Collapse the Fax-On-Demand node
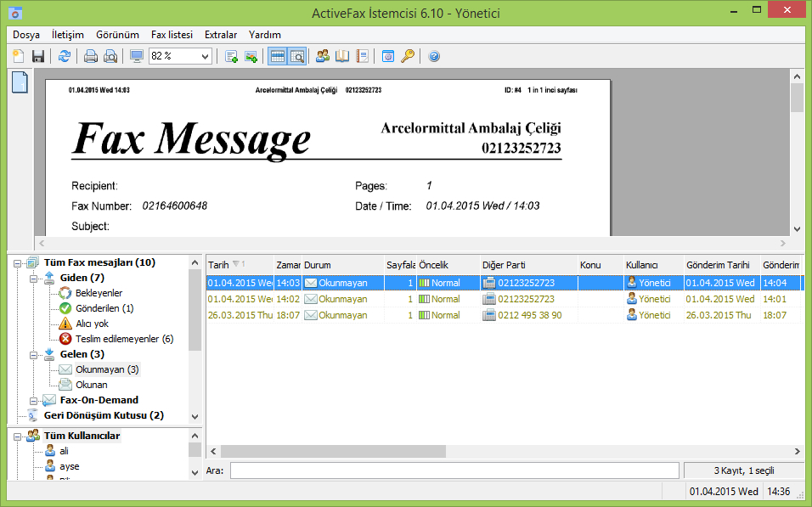 click(x=33, y=401)
